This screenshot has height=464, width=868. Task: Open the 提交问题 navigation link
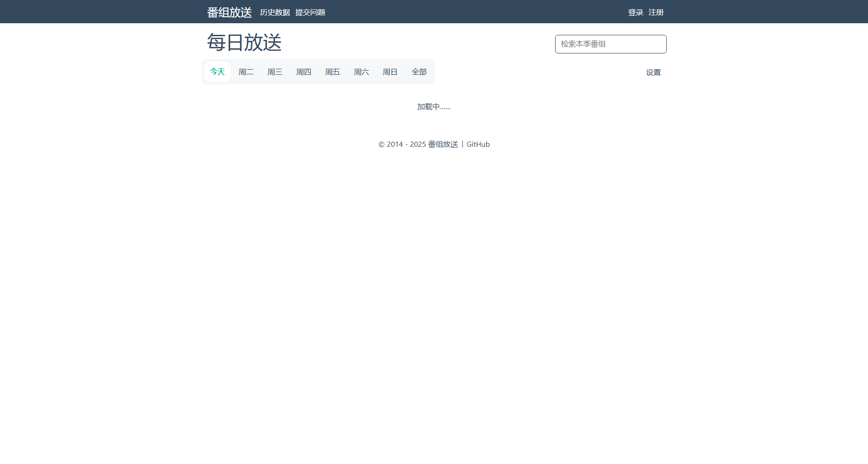pyautogui.click(x=310, y=13)
